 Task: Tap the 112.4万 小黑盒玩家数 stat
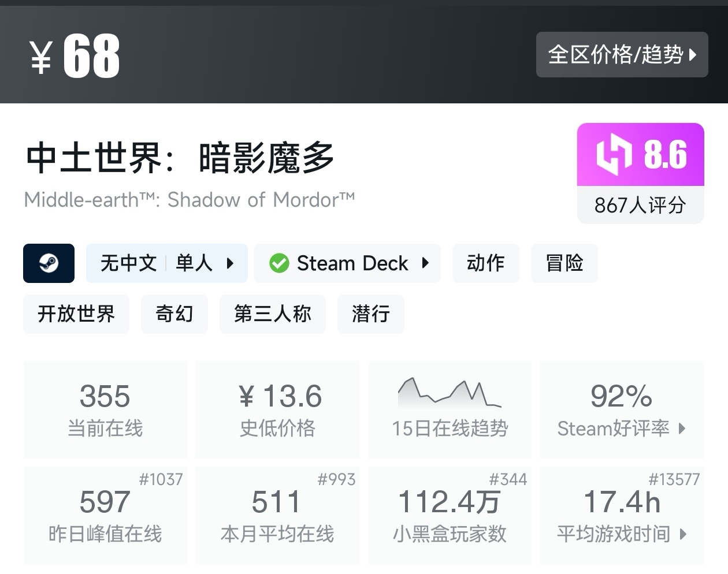point(450,515)
